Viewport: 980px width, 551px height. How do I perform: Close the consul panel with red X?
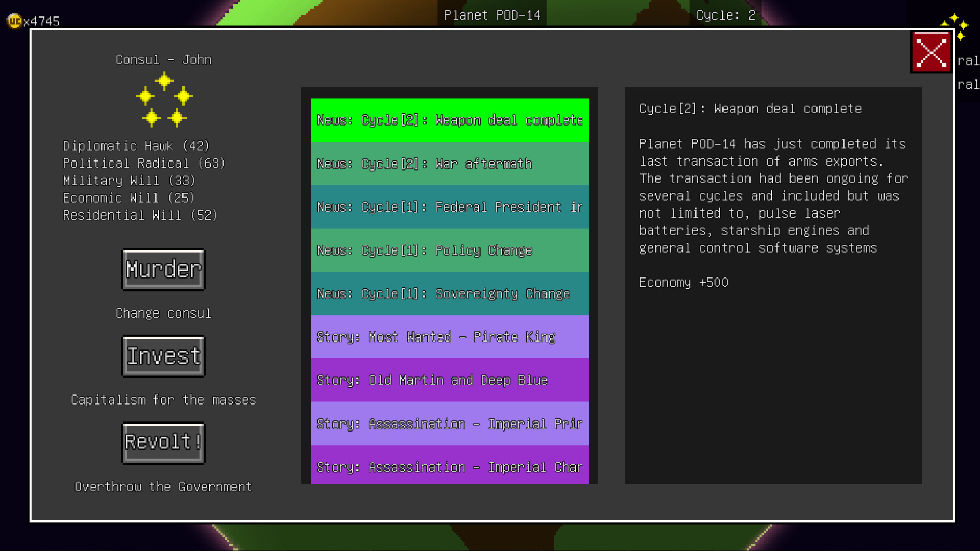tap(931, 52)
